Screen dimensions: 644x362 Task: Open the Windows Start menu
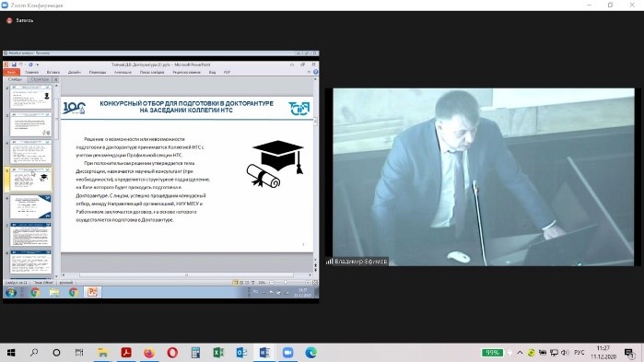(x=11, y=353)
